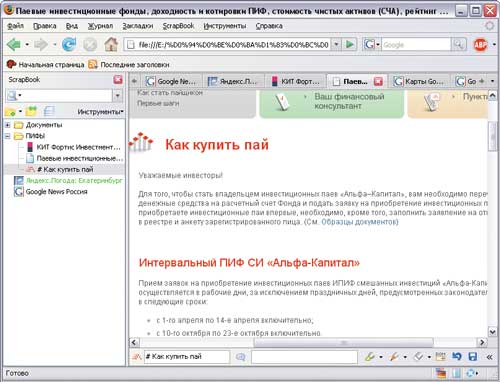Click the blue circular icon in status bar
The width and height of the screenshot is (500, 382).
[471, 373]
